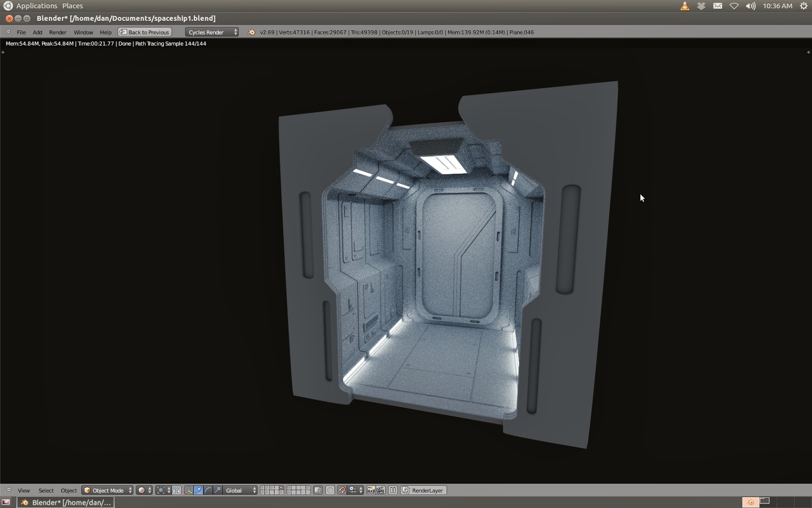Select the rotate manipulator icon
The width and height of the screenshot is (812, 508).
[209, 490]
